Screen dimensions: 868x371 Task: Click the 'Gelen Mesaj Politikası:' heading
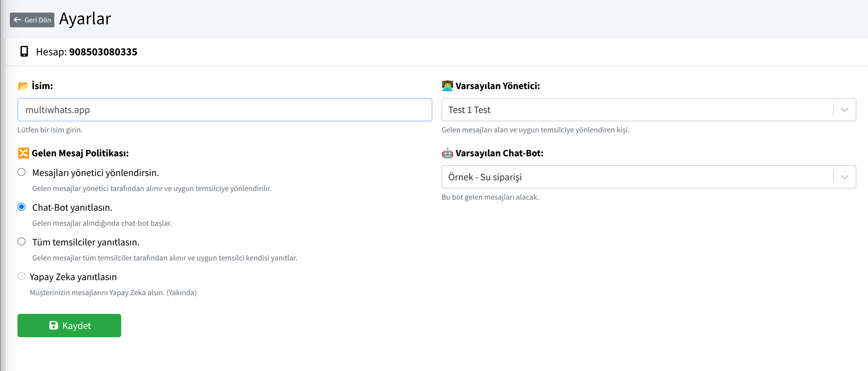click(80, 153)
